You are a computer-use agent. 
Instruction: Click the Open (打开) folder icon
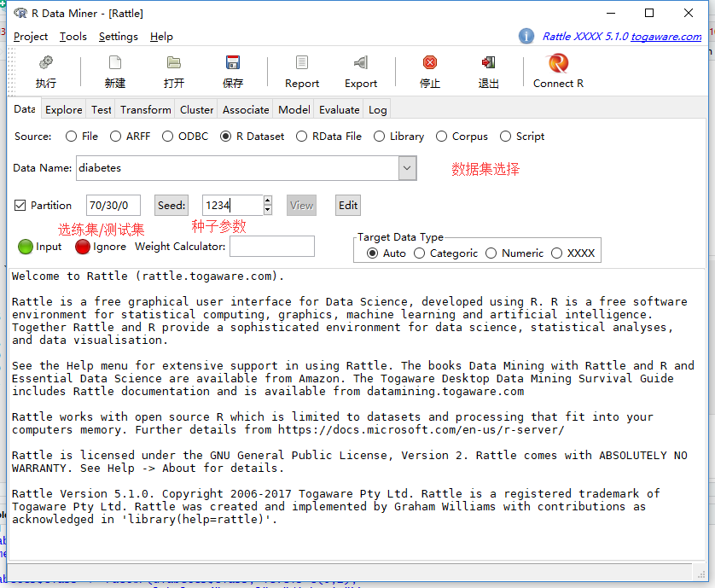click(x=174, y=62)
